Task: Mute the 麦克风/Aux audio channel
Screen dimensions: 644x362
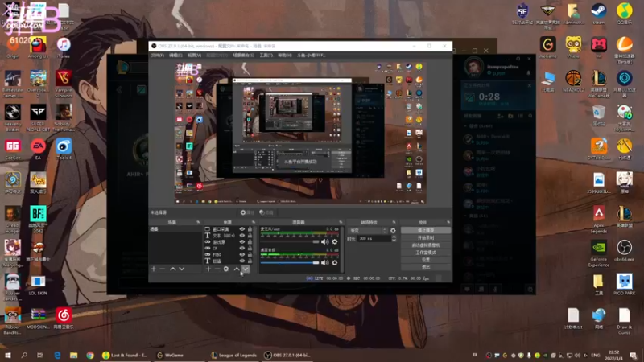Action: [325, 242]
